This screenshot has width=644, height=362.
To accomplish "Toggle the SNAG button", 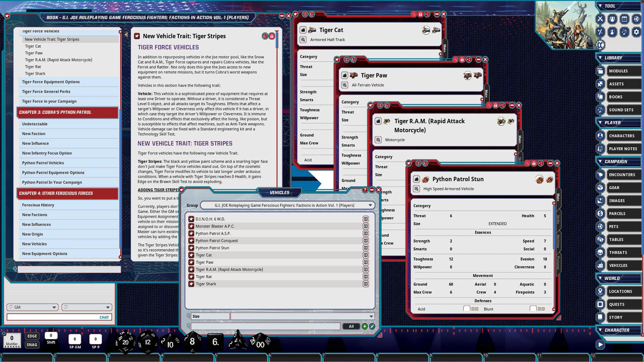I will 32,344.
